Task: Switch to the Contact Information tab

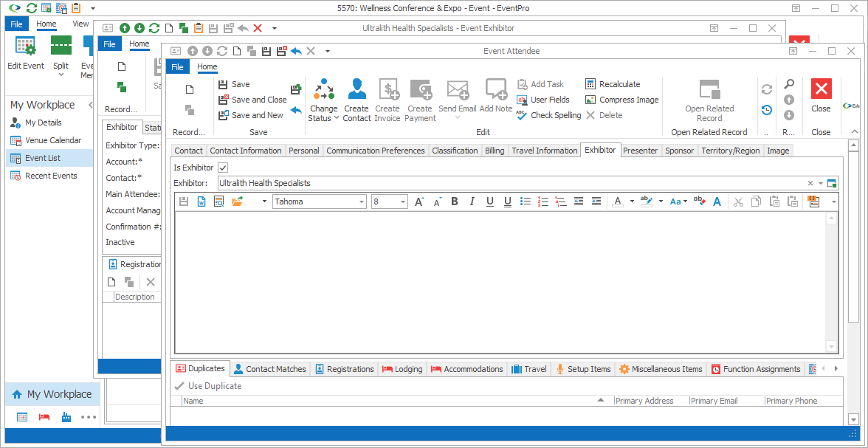Action: point(246,151)
